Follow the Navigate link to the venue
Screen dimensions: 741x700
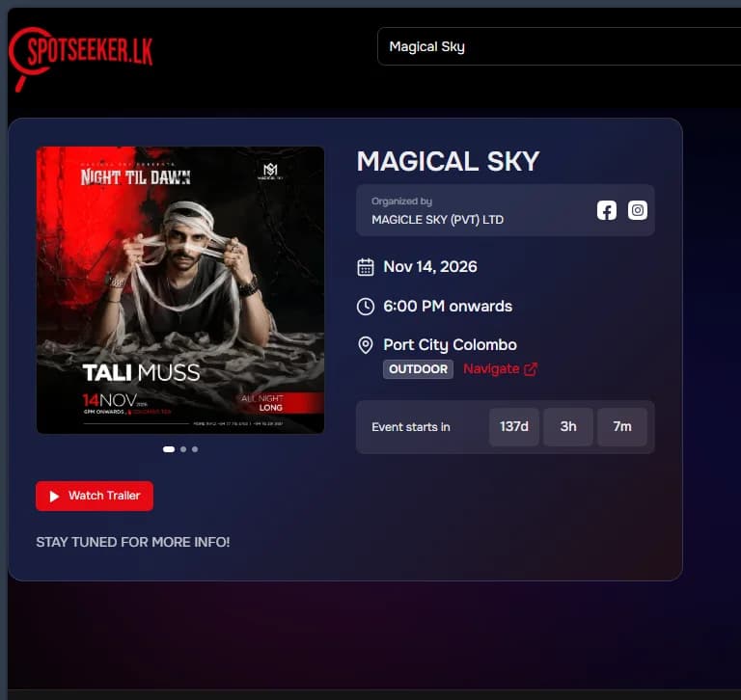(x=500, y=369)
